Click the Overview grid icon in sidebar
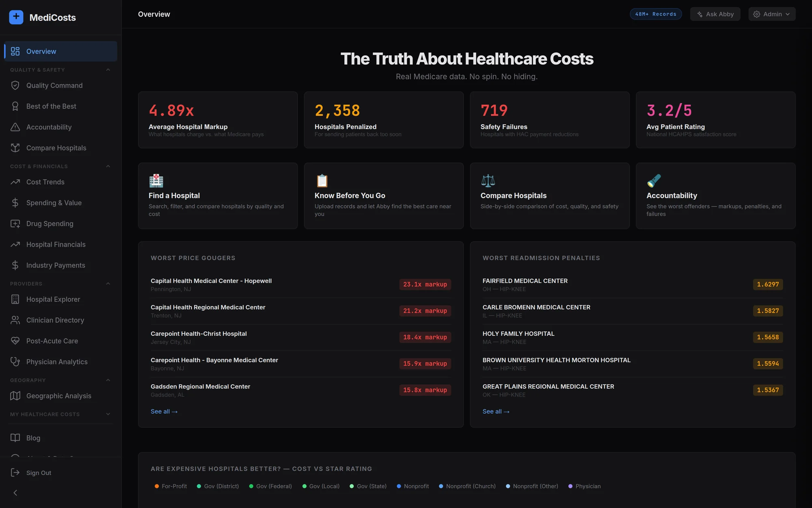The height and width of the screenshot is (508, 812). click(15, 51)
